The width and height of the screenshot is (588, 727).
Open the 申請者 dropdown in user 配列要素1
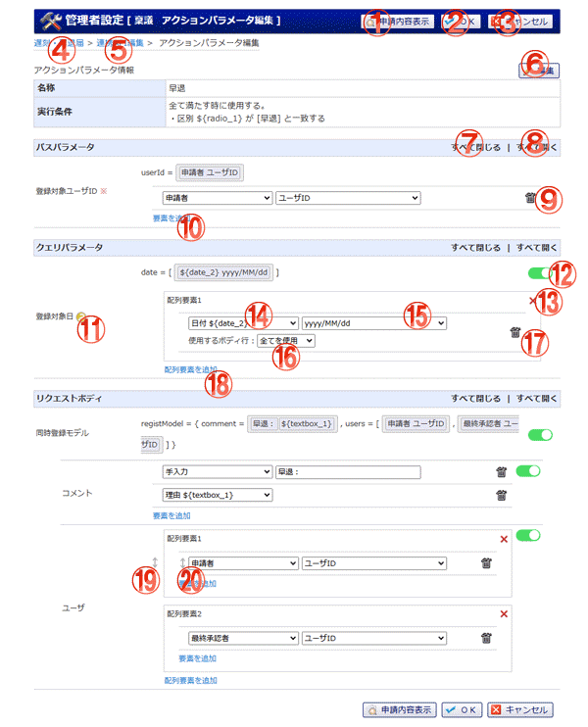243,563
